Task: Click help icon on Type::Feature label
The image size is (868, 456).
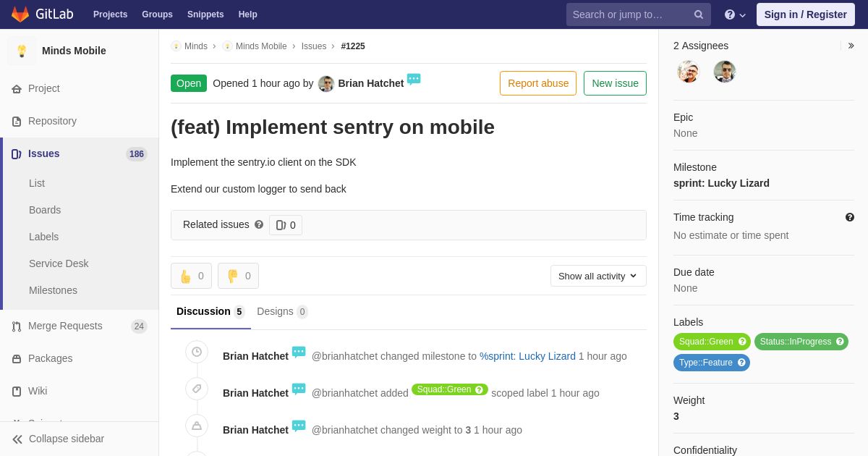Action: tap(741, 363)
